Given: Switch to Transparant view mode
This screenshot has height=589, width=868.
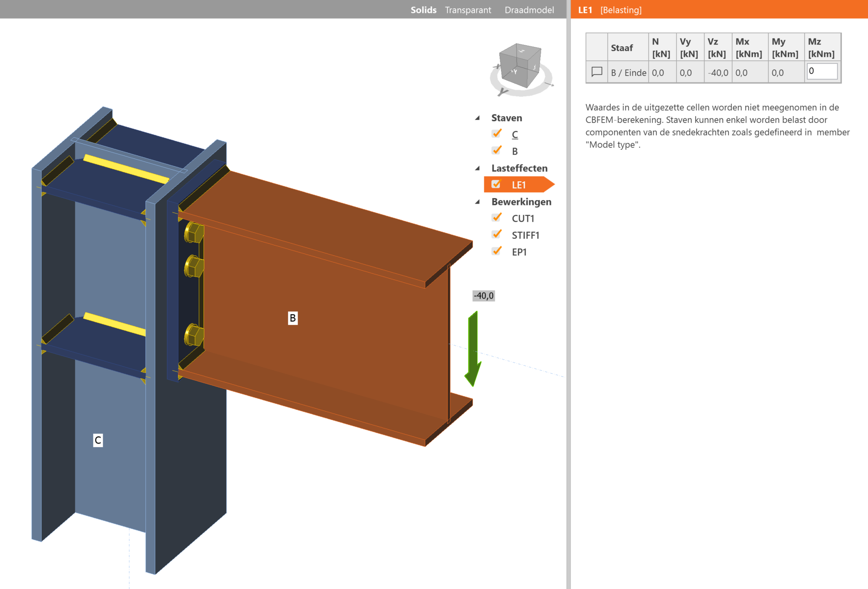Looking at the screenshot, I should coord(468,9).
